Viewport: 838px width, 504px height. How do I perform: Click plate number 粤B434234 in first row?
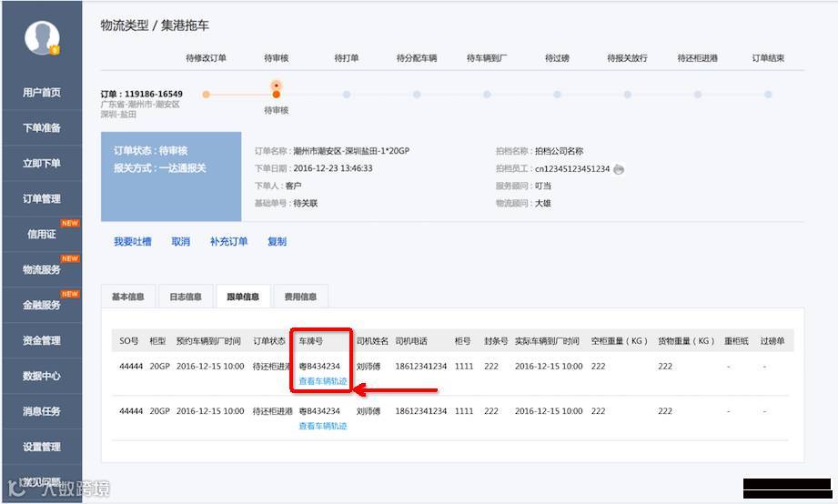tap(319, 366)
